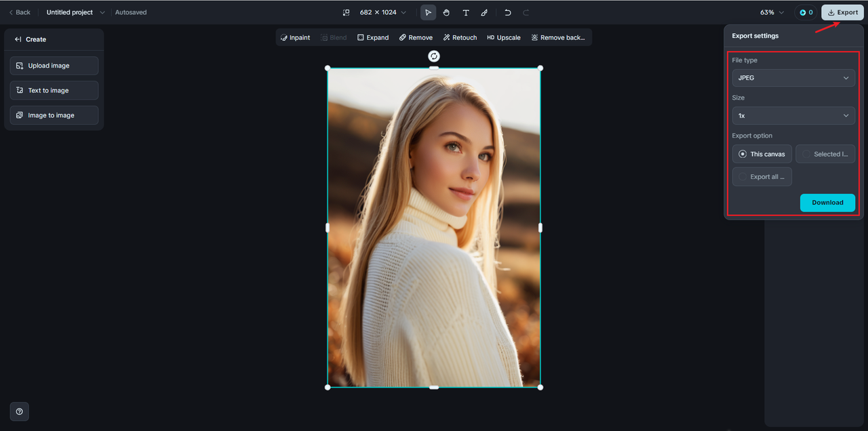This screenshot has height=431, width=868.
Task: Click the bottom-right corner handle of the image
Action: 540,387
